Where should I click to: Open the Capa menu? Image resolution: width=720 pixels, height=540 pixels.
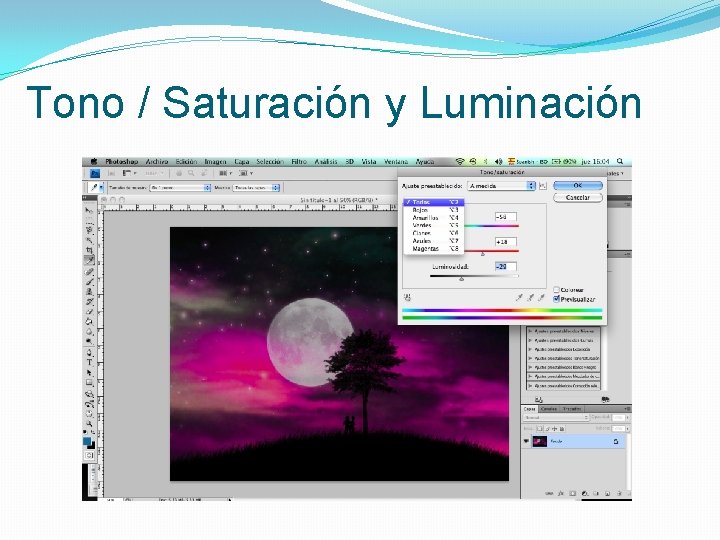click(x=242, y=162)
